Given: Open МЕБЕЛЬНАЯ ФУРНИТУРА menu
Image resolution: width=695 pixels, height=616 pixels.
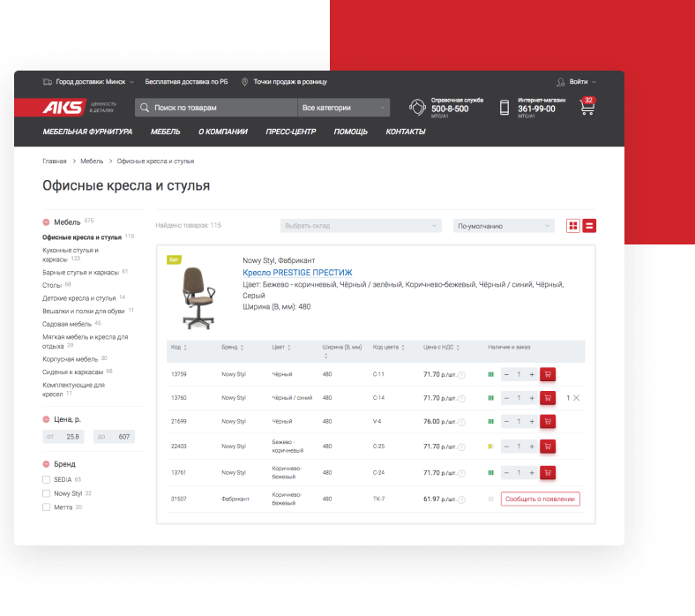Looking at the screenshot, I should pyautogui.click(x=87, y=131).
